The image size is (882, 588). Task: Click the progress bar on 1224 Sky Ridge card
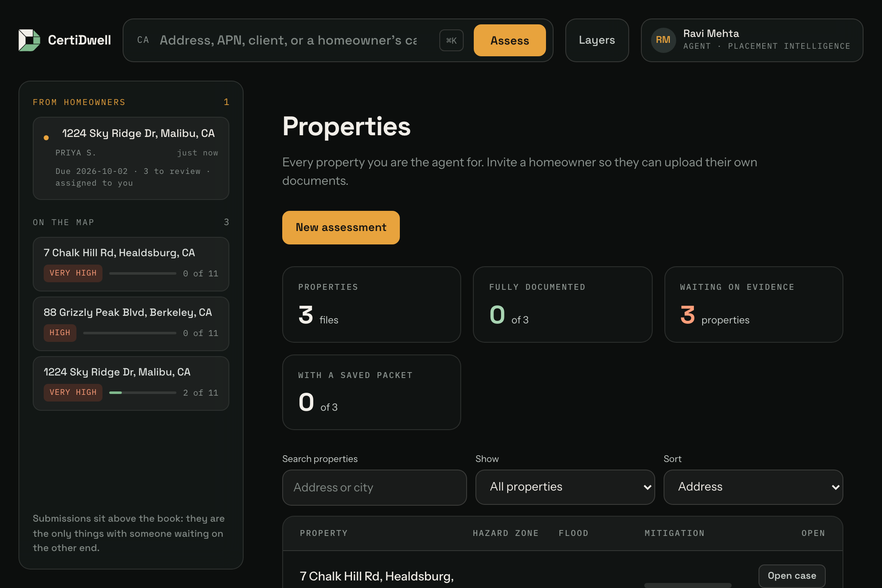click(x=143, y=393)
